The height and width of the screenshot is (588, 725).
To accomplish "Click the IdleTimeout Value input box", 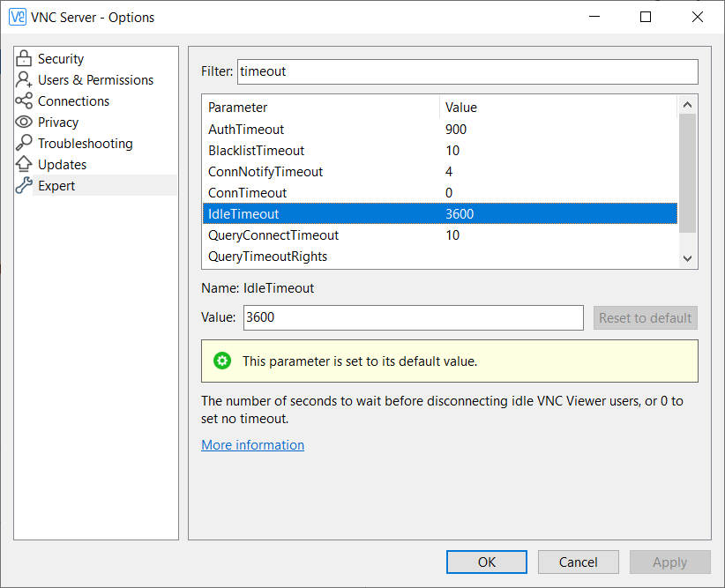I will (x=412, y=317).
